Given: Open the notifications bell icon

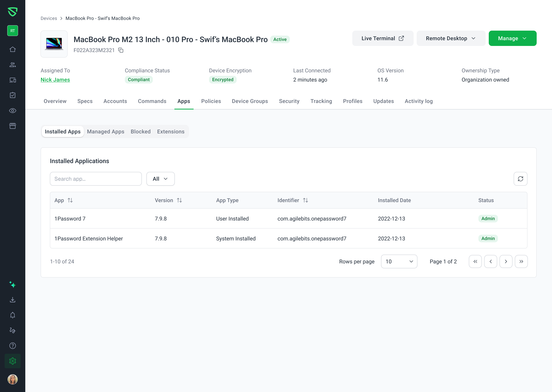Looking at the screenshot, I should click(x=13, y=315).
